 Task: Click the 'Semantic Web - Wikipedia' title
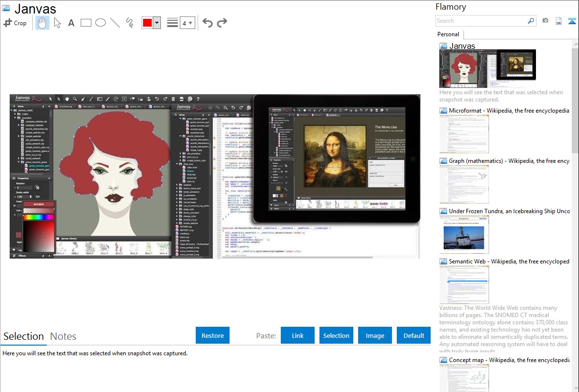pos(509,261)
